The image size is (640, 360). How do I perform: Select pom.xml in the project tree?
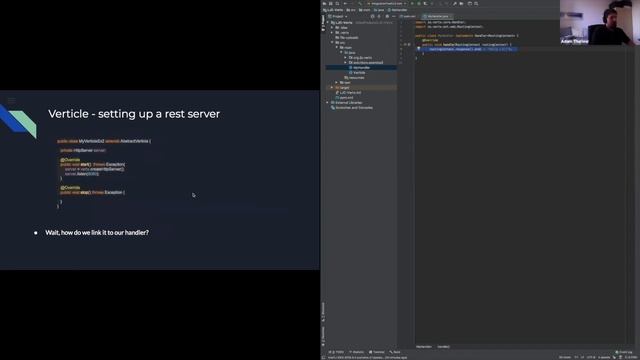tap(344, 98)
